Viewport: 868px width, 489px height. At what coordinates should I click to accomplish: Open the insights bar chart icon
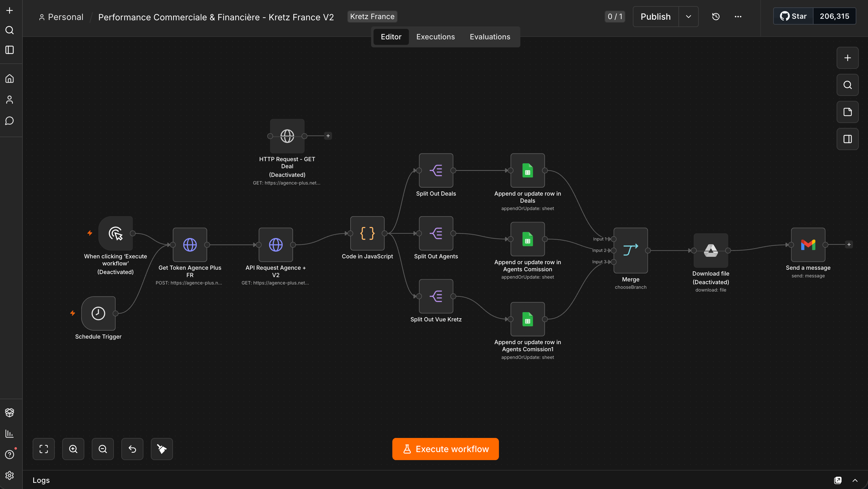pyautogui.click(x=10, y=433)
